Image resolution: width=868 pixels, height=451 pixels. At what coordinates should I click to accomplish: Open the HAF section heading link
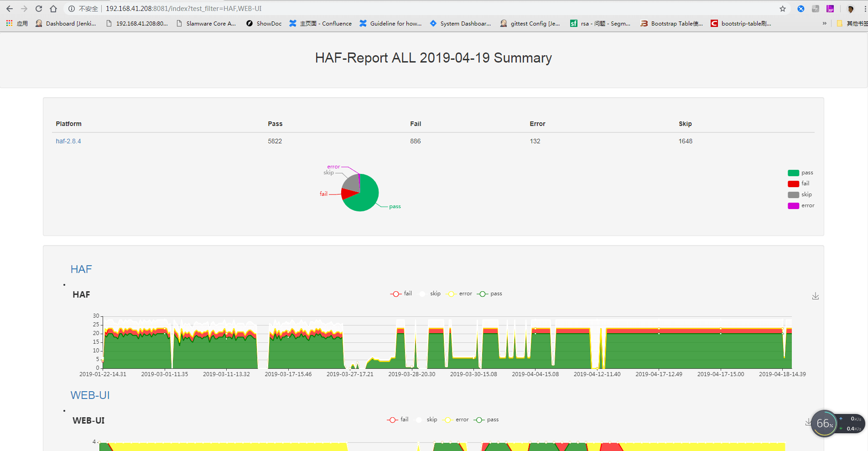point(81,269)
